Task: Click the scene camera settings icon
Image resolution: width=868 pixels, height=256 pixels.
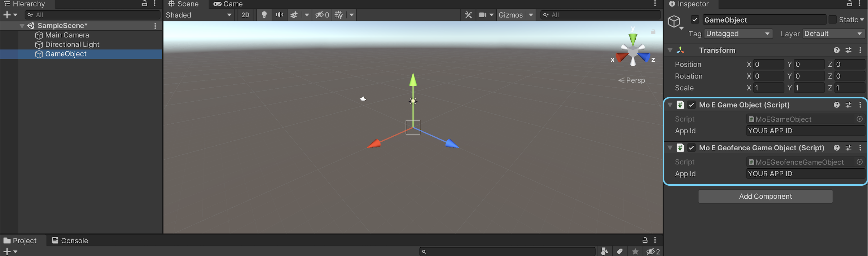Action: click(x=483, y=15)
